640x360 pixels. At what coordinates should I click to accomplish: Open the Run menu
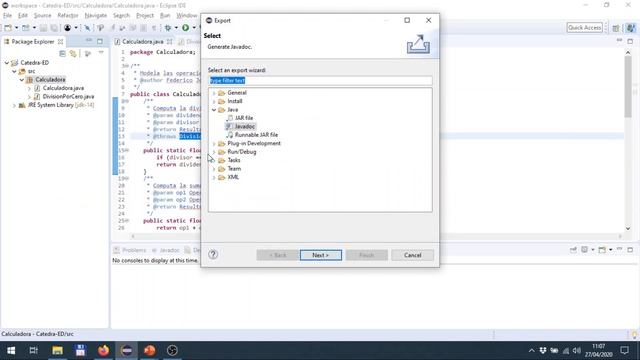tap(165, 16)
